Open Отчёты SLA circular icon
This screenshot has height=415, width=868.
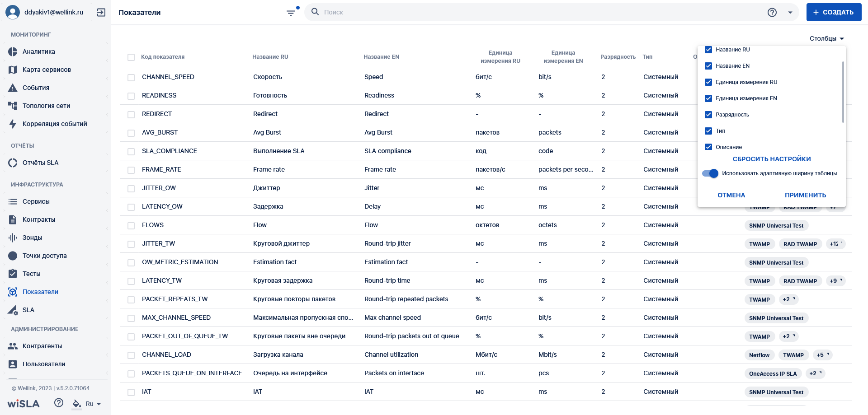13,163
